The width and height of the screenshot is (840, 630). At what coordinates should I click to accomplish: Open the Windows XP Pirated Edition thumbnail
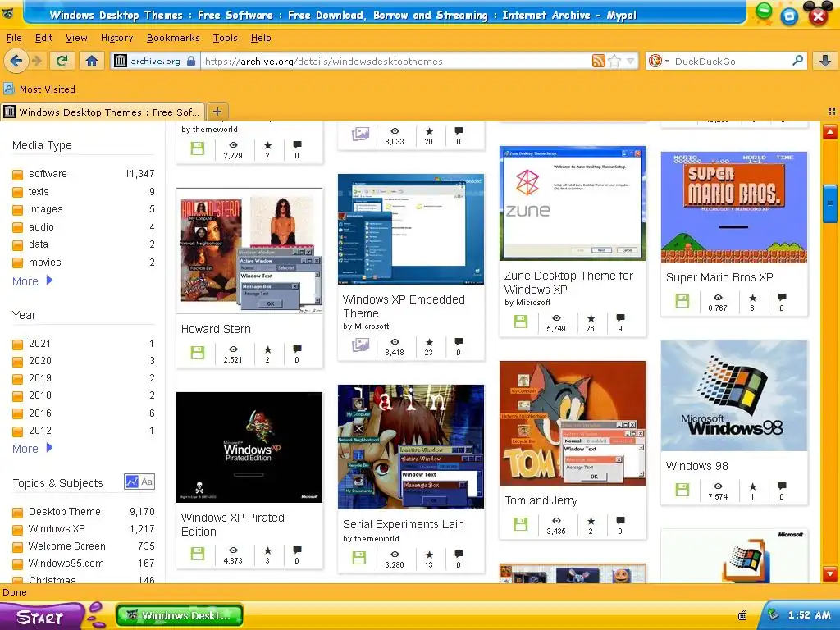249,447
